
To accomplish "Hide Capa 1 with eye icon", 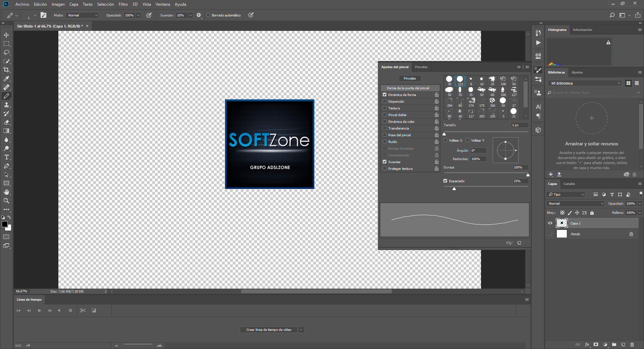I will tap(550, 223).
